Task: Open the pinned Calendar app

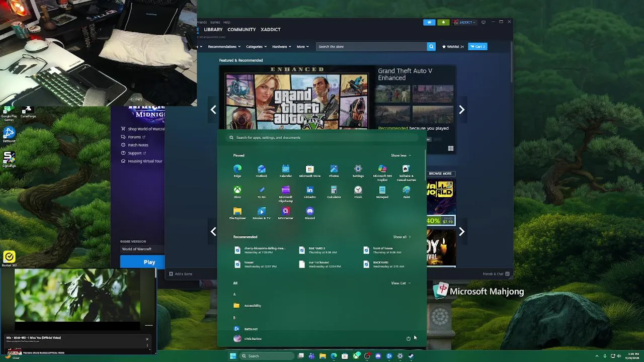Action: pyautogui.click(x=286, y=170)
